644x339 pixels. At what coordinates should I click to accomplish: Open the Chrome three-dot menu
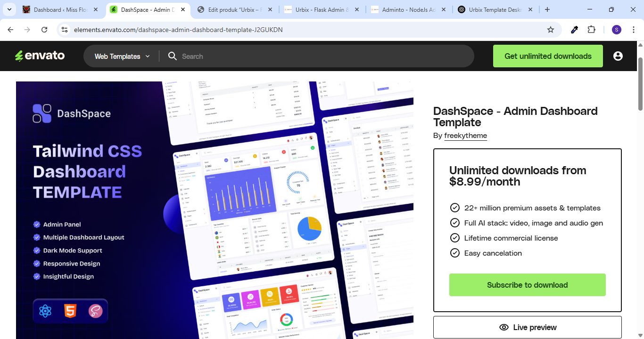633,30
